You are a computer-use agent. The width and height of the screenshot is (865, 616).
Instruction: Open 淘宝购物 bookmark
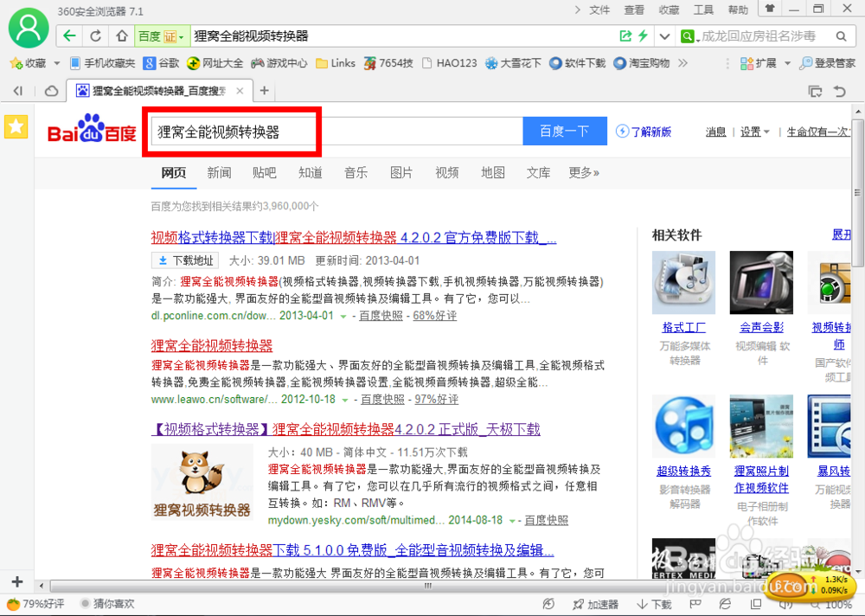[x=642, y=63]
